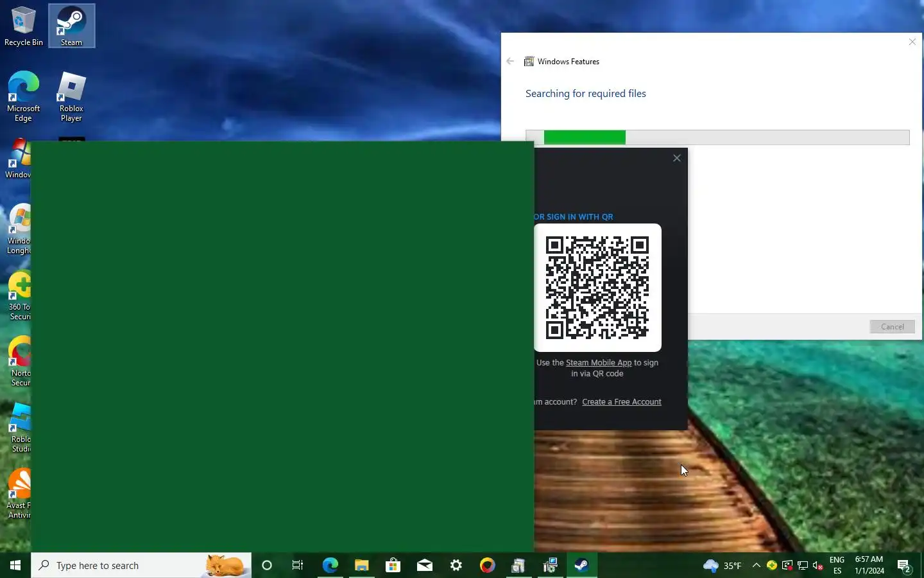Click the Windows Features progress bar
Screen dimensions: 924x578
pyautogui.click(x=717, y=137)
